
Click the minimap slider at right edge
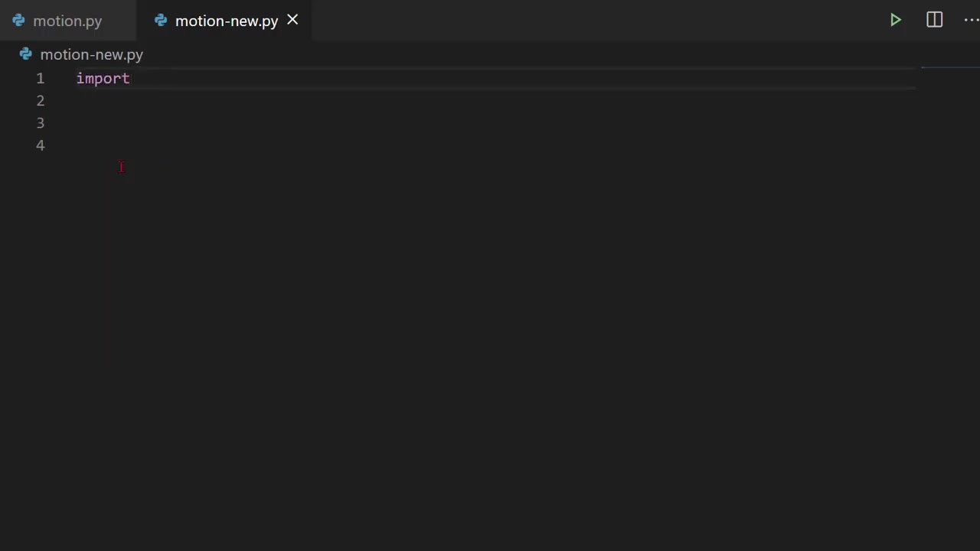(949, 68)
